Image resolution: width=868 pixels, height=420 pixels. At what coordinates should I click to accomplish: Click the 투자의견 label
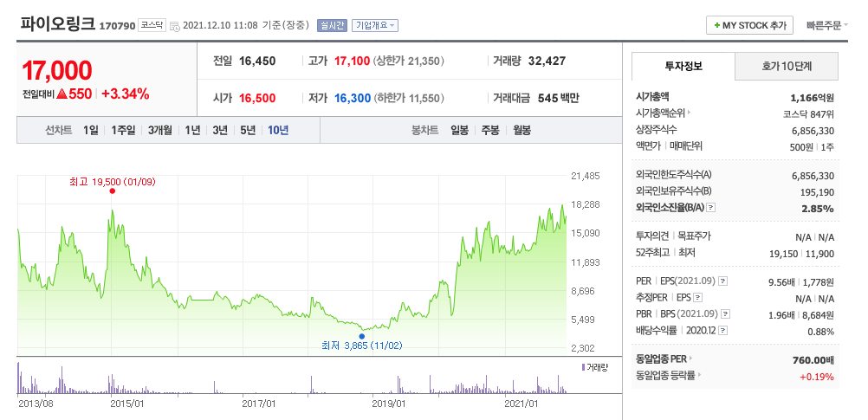(652, 236)
